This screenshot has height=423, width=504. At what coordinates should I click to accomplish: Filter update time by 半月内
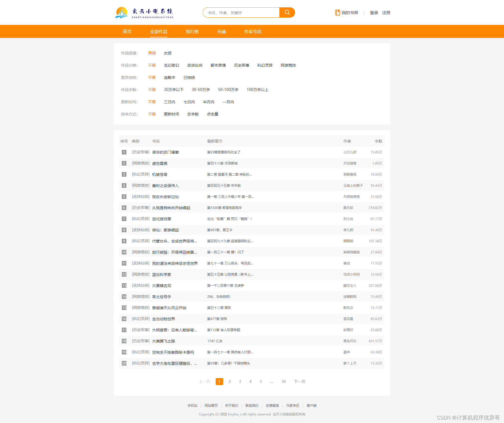coord(209,102)
